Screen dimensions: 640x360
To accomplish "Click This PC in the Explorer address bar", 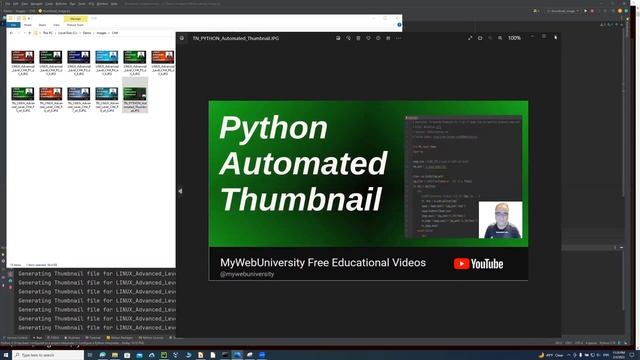I will pos(48,33).
